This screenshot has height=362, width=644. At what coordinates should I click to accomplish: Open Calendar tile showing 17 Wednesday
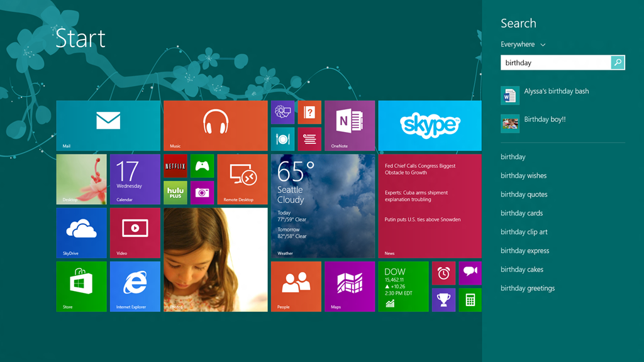[x=135, y=179]
